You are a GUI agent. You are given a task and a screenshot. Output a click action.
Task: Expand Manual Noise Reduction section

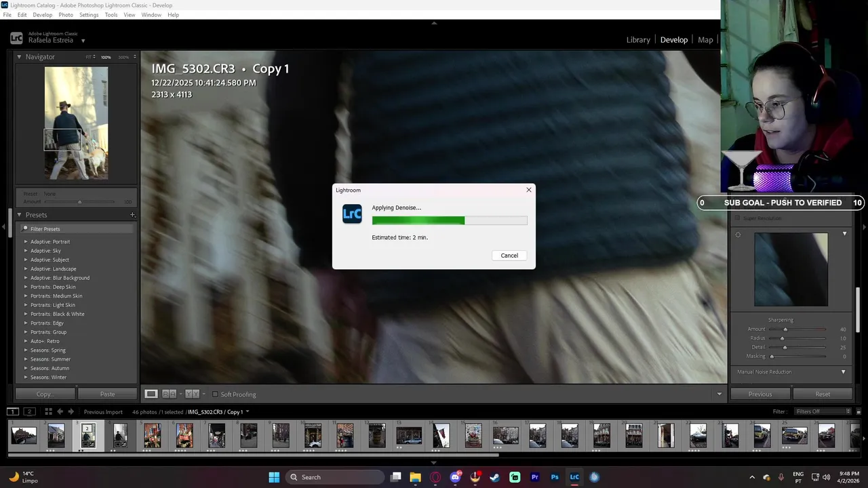pos(844,372)
